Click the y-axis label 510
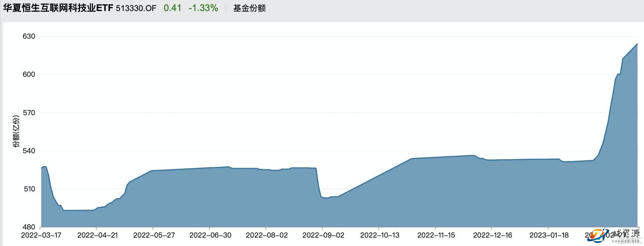The height and width of the screenshot is (246, 644). [x=29, y=189]
